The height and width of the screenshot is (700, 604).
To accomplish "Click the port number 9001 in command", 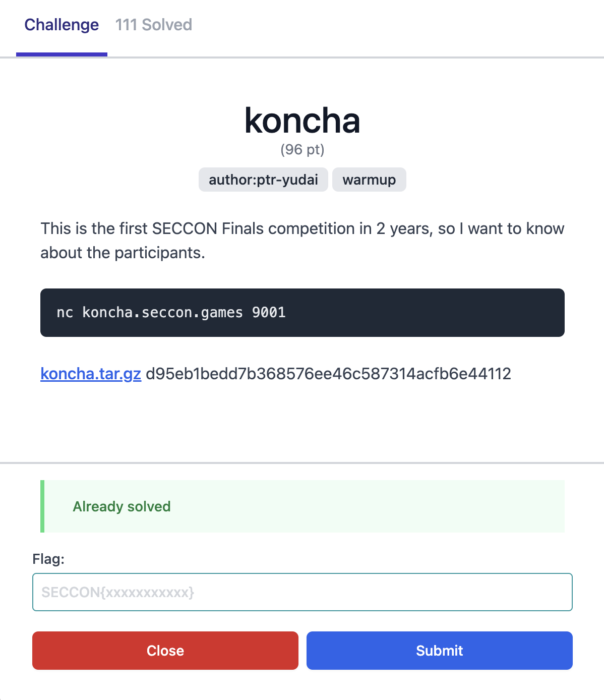I will coord(269,313).
